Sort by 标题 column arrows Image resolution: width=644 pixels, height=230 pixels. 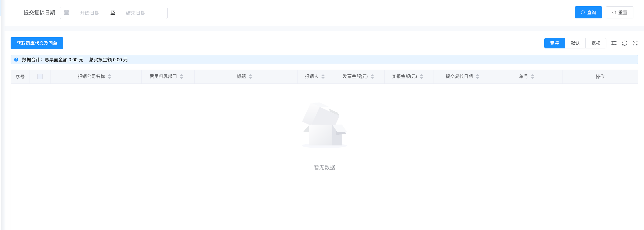[x=250, y=76]
